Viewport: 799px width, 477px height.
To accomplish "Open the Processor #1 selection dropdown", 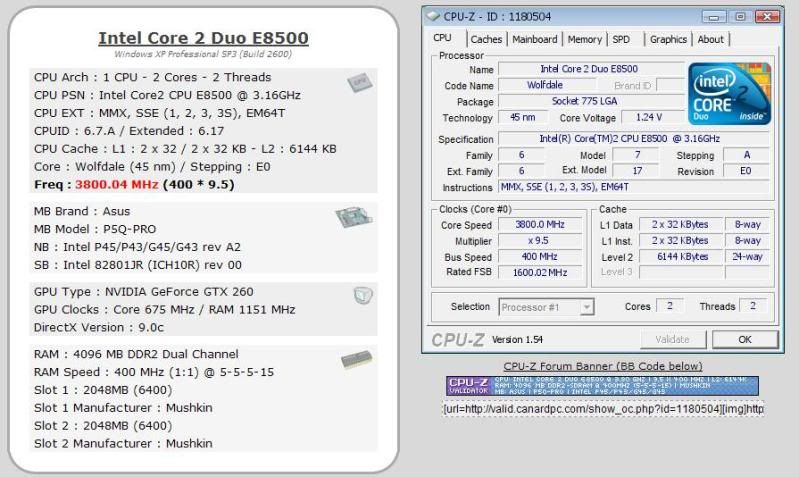I will point(546,307).
